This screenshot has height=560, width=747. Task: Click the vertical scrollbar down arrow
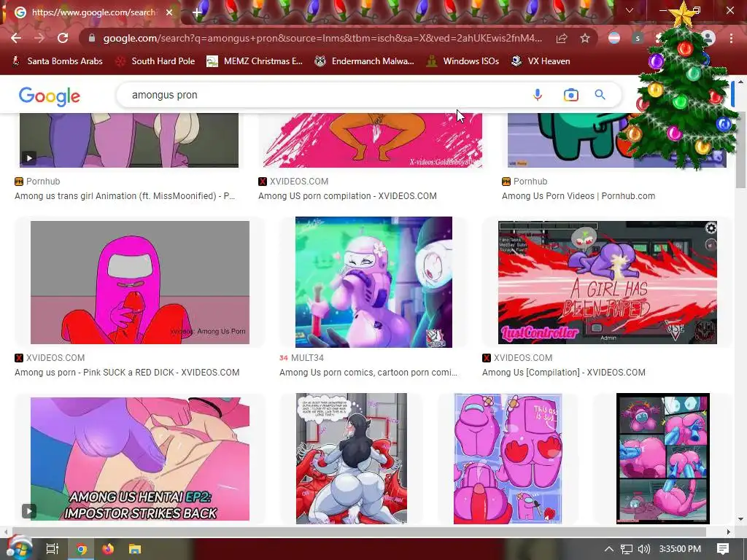(741, 519)
